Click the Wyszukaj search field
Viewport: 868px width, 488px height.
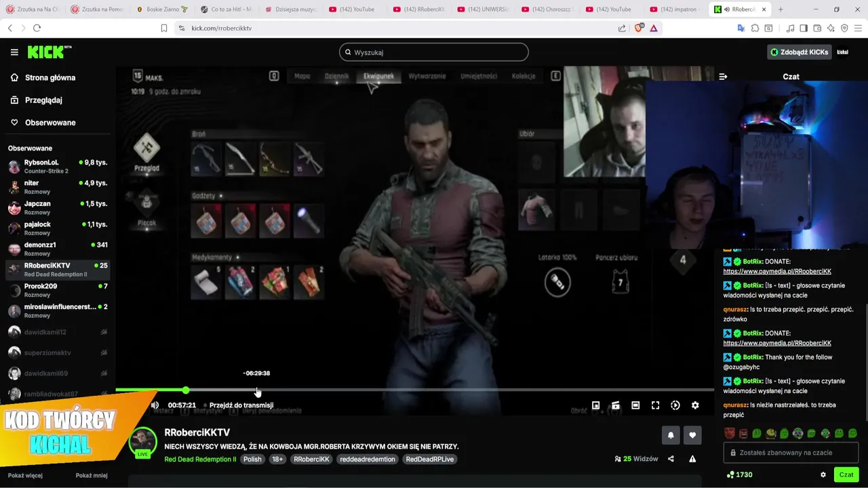434,52
